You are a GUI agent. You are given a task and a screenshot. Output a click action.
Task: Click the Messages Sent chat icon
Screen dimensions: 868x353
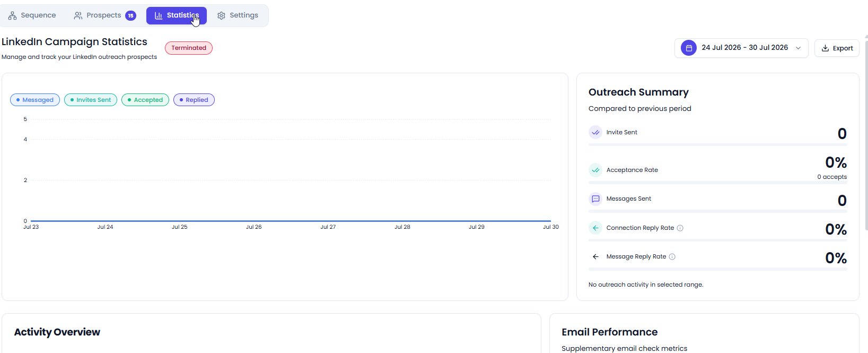click(x=595, y=199)
